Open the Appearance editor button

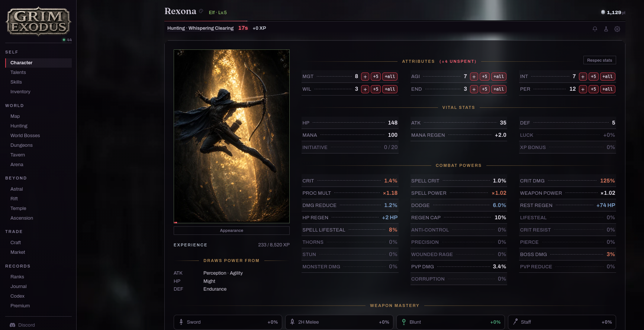[x=232, y=230]
